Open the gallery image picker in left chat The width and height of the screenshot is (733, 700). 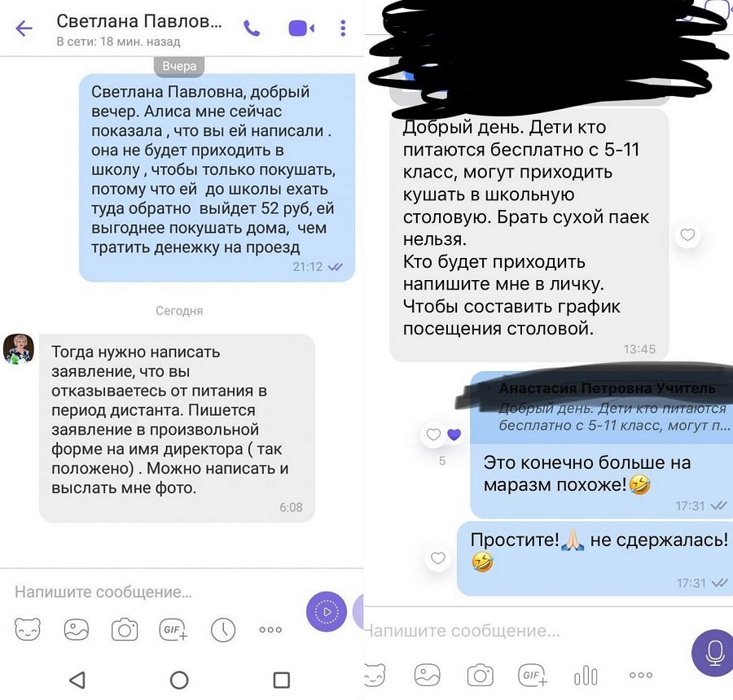point(77,629)
